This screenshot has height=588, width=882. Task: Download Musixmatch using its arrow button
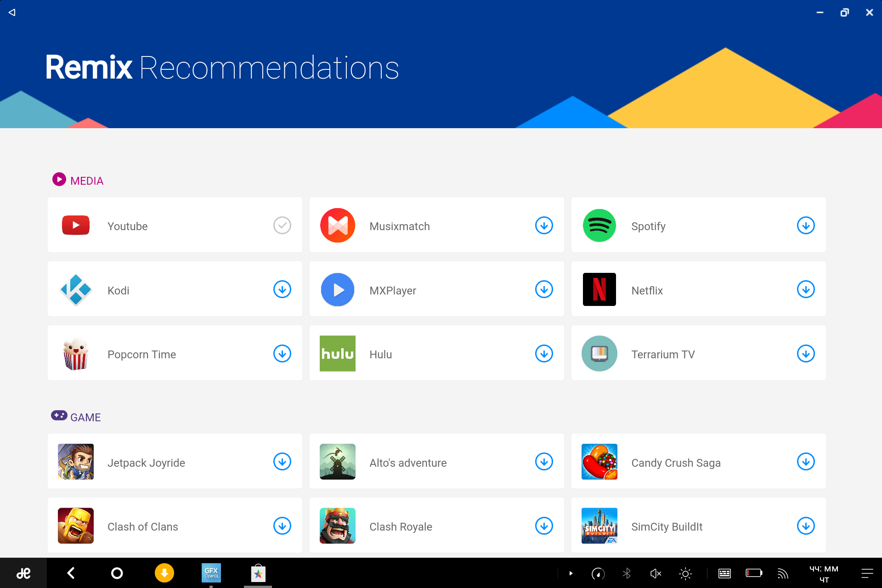pos(544,226)
